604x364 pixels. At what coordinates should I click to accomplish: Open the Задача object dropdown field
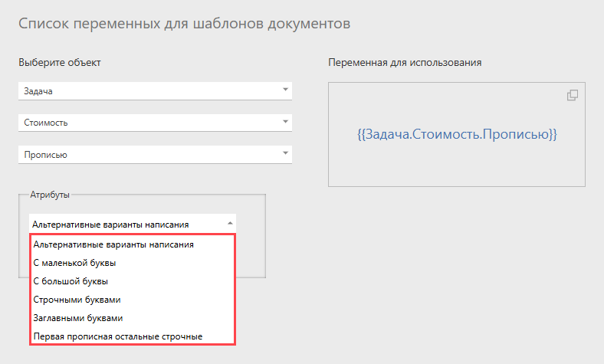[155, 91]
